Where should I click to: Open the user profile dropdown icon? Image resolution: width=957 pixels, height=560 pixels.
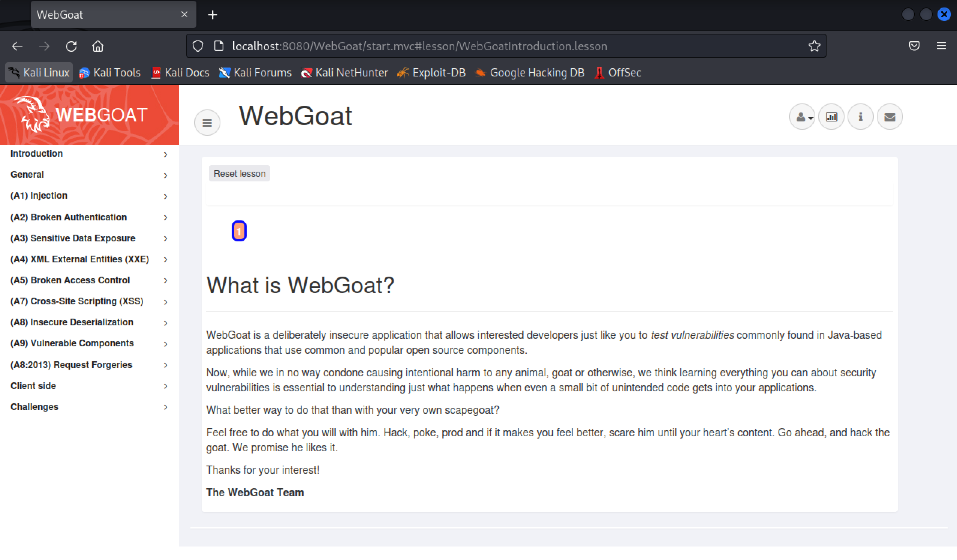tap(802, 117)
